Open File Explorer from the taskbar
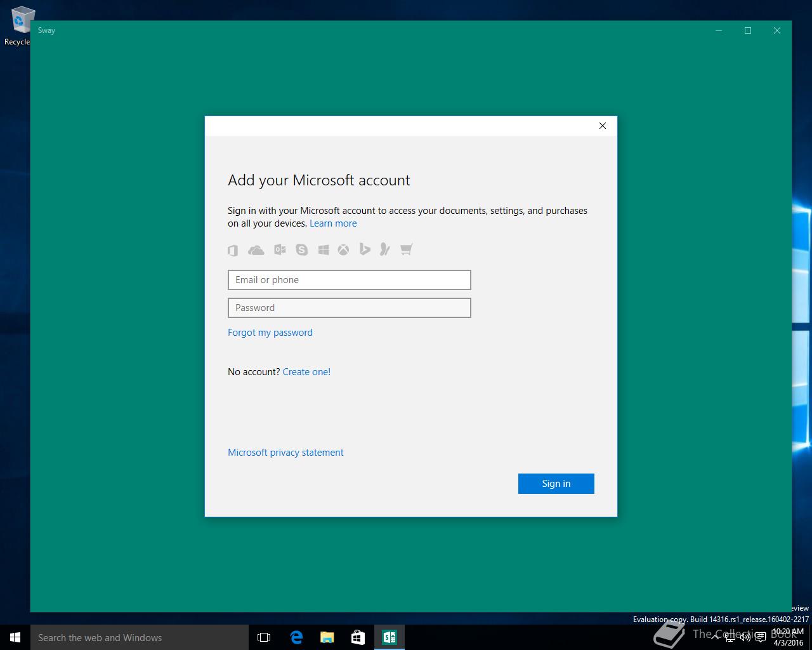The height and width of the screenshot is (650, 812). [x=327, y=637]
